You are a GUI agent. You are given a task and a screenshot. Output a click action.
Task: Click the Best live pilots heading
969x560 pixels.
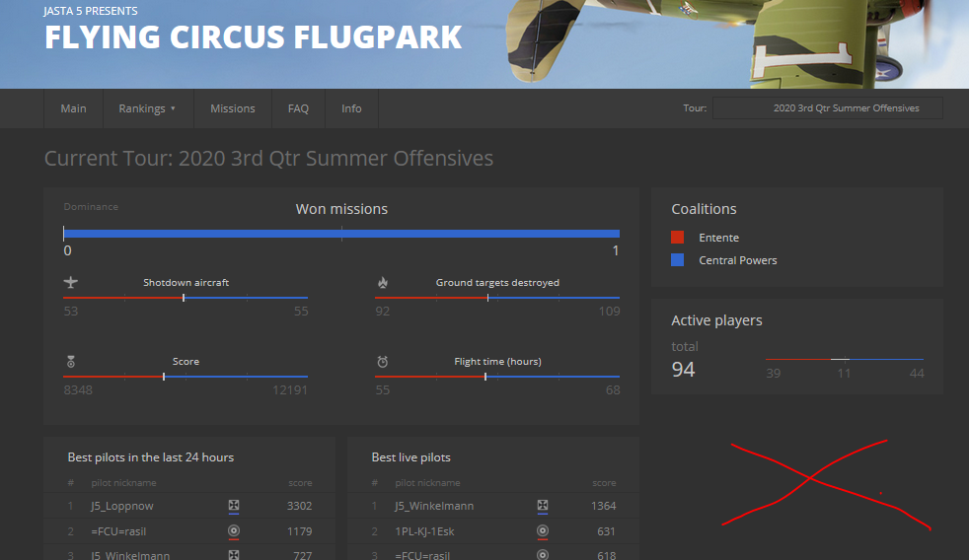[x=410, y=457]
